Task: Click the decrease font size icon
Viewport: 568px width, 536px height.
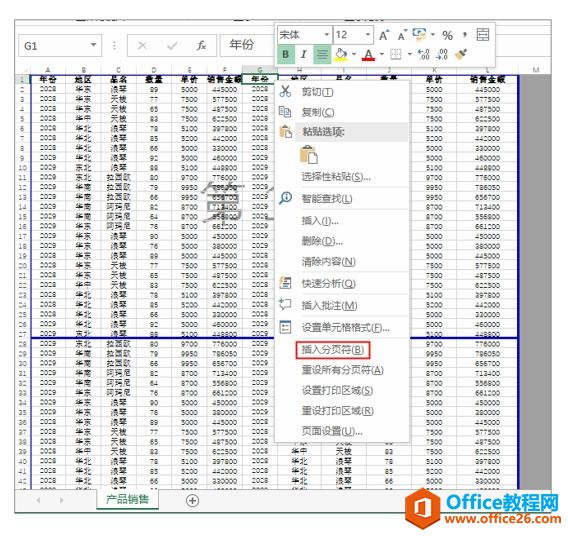Action: pos(402,35)
